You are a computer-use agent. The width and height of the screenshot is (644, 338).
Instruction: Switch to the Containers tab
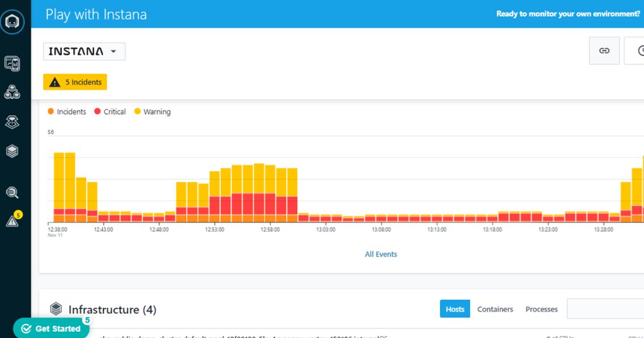tap(495, 309)
